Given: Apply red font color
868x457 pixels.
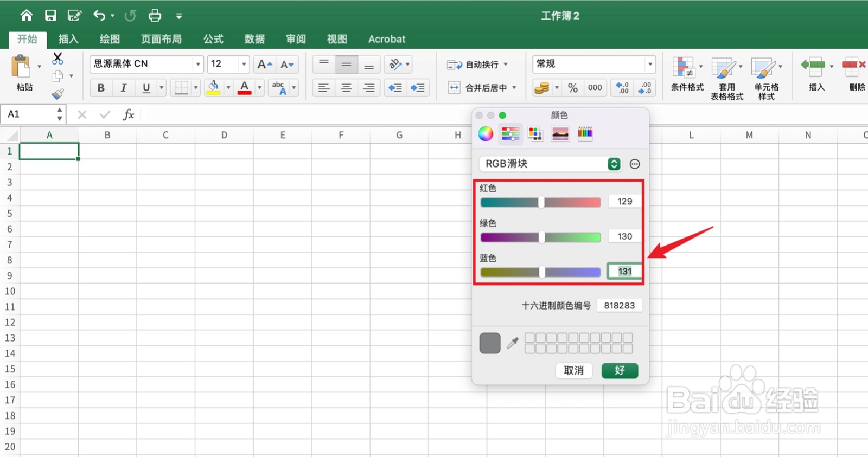Looking at the screenshot, I should coord(245,88).
